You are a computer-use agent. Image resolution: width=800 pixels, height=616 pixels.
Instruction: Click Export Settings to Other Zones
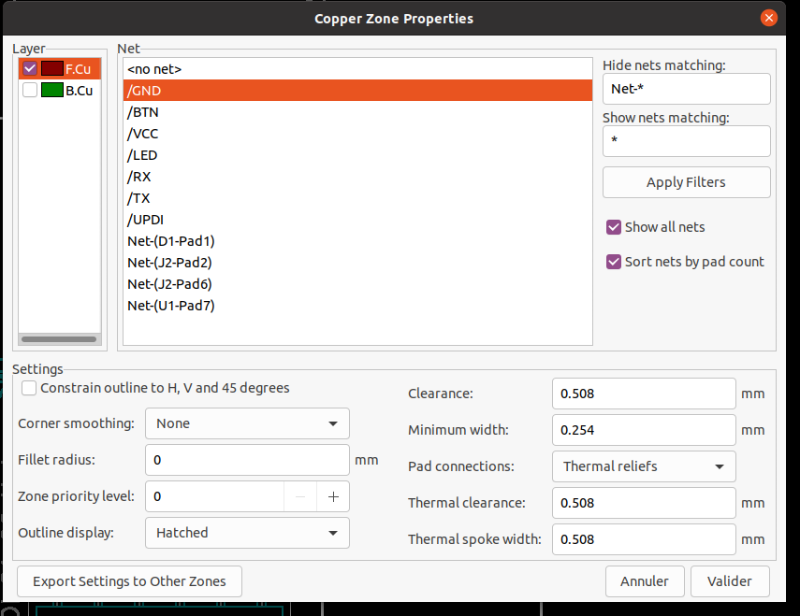(x=130, y=581)
